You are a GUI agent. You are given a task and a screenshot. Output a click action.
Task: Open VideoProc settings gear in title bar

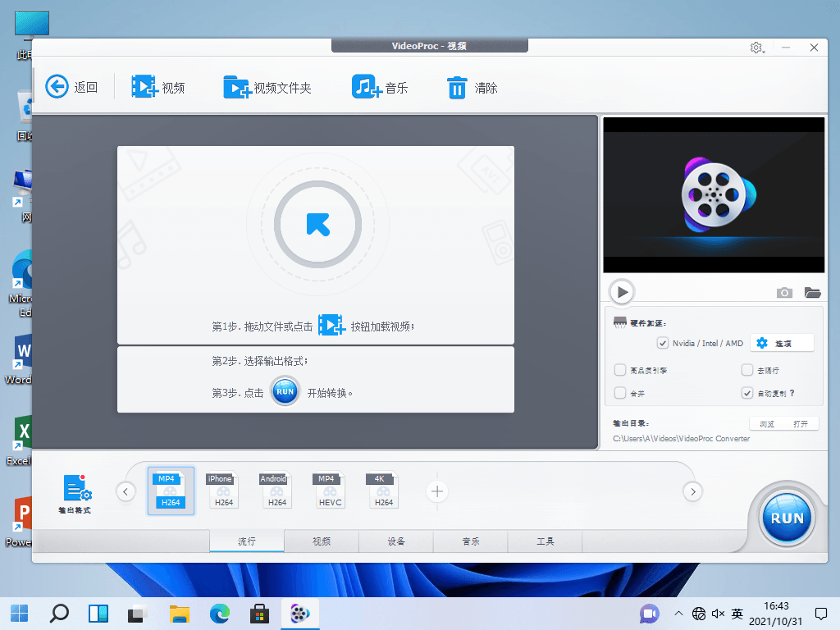[756, 48]
